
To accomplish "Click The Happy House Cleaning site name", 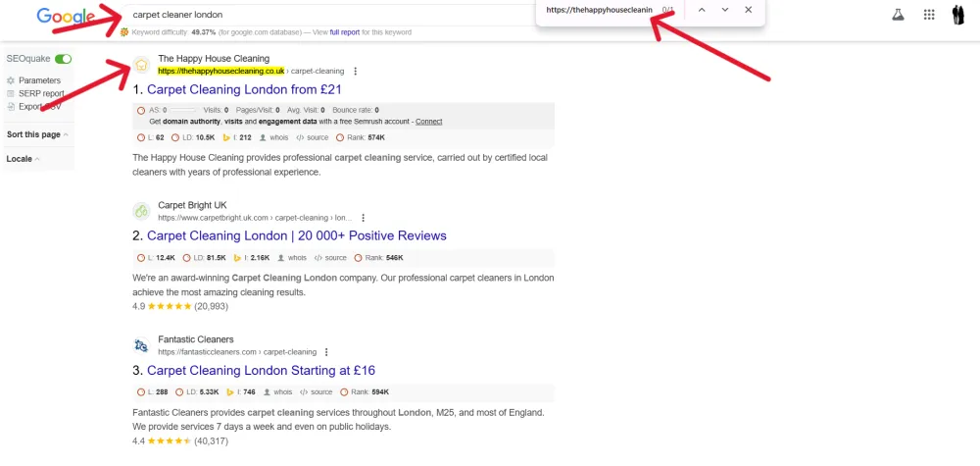I will 214,58.
